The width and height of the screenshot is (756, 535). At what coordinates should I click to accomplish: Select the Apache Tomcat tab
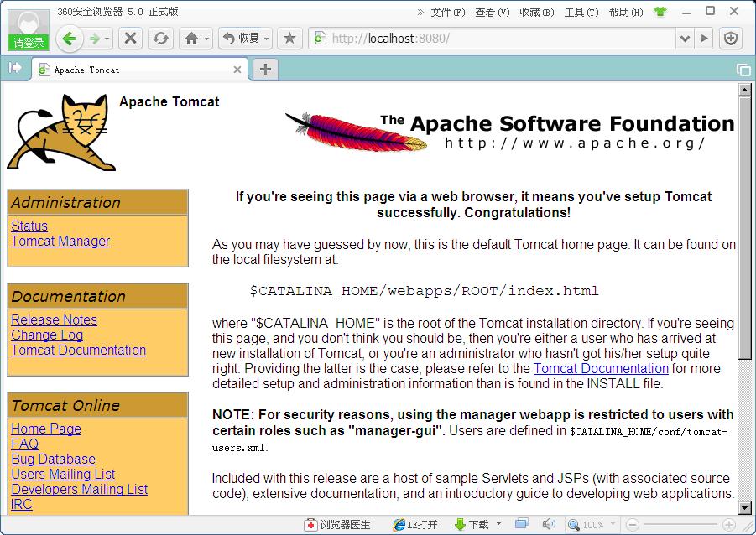140,70
